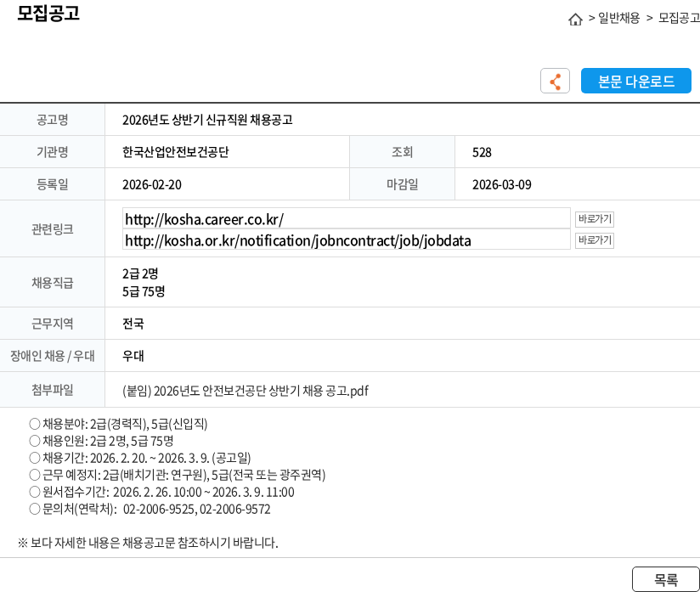Click title '2026년도 상반기 신규직원 채용공고'

(x=207, y=120)
